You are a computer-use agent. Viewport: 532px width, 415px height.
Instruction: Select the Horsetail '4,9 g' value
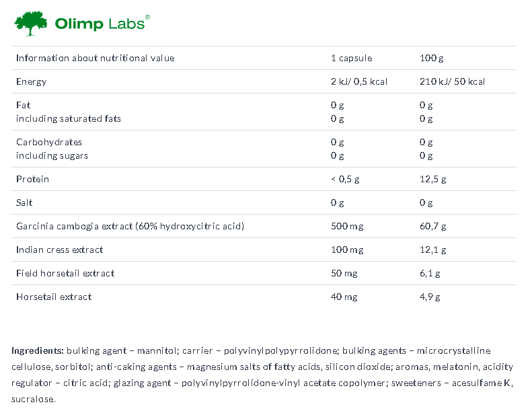tap(430, 297)
